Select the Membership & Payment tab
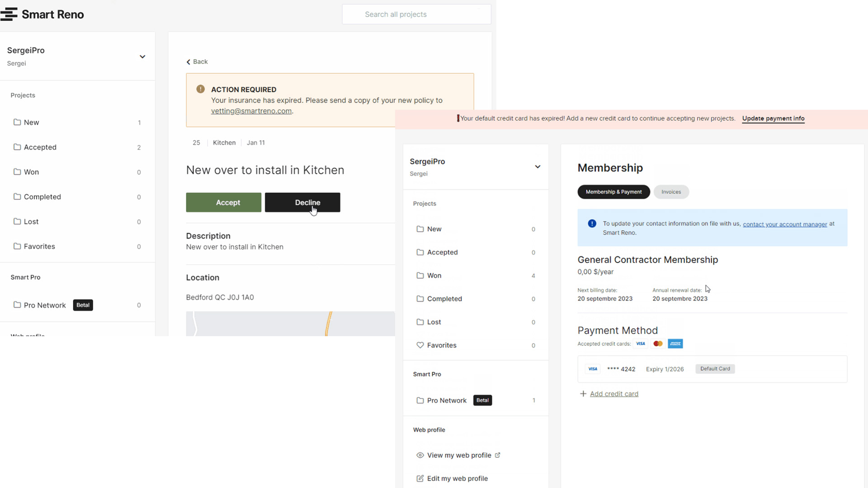The image size is (868, 488). coord(613,192)
